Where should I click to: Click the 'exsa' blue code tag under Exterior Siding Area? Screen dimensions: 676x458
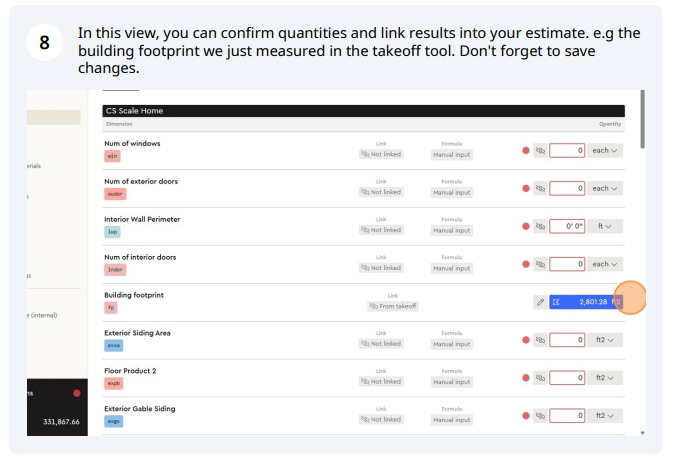(x=113, y=346)
